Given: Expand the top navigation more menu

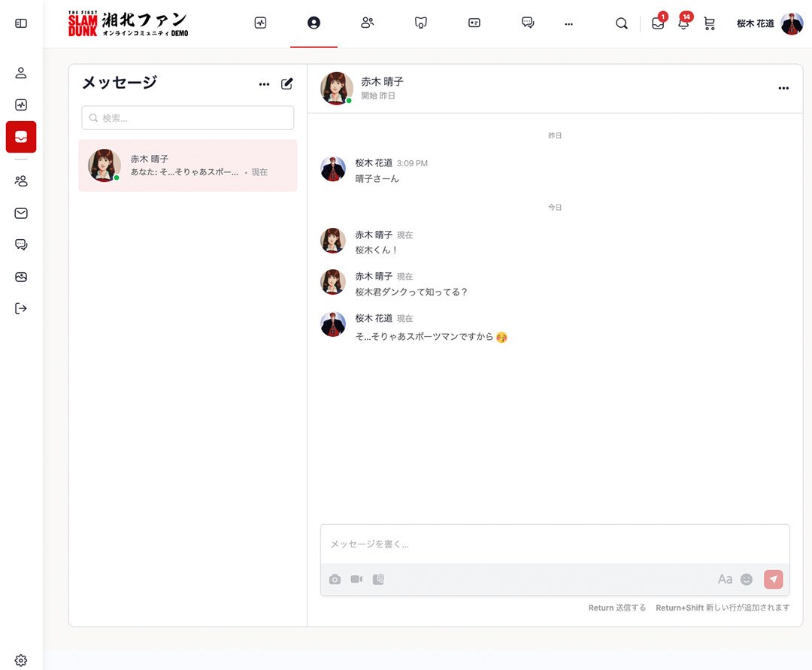Looking at the screenshot, I should point(568,24).
